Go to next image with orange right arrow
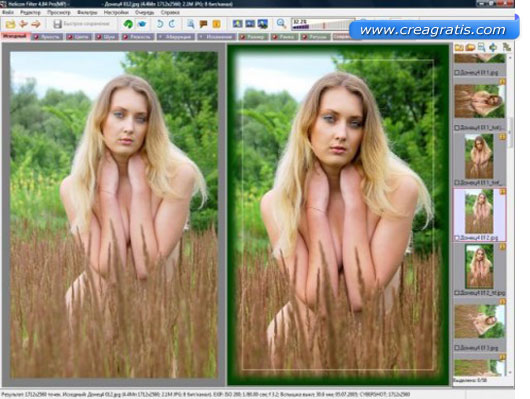Viewport: 530px width, 399px height. point(36,24)
